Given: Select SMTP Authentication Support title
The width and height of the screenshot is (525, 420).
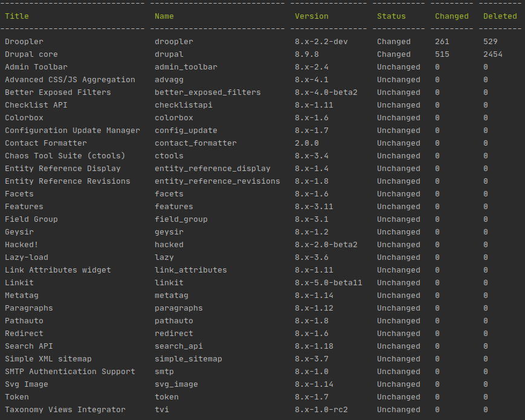Looking at the screenshot, I should [70, 372].
